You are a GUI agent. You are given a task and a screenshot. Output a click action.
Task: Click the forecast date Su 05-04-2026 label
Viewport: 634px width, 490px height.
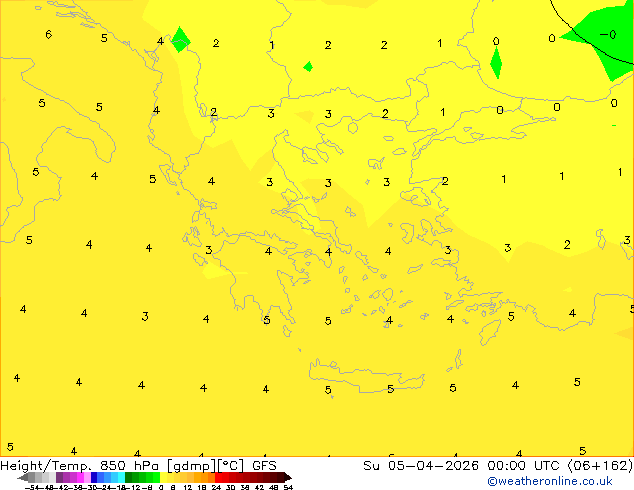coord(421,466)
